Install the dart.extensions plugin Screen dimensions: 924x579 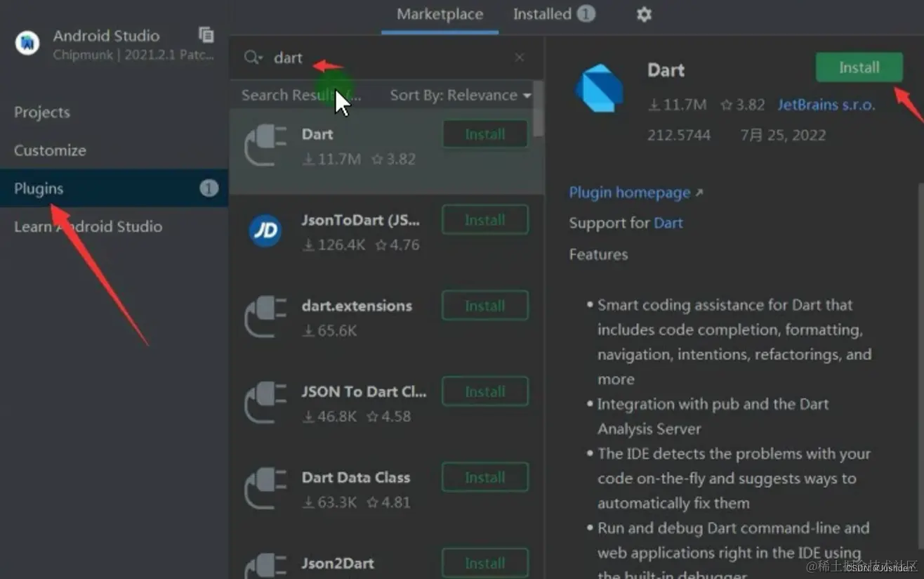click(x=485, y=306)
